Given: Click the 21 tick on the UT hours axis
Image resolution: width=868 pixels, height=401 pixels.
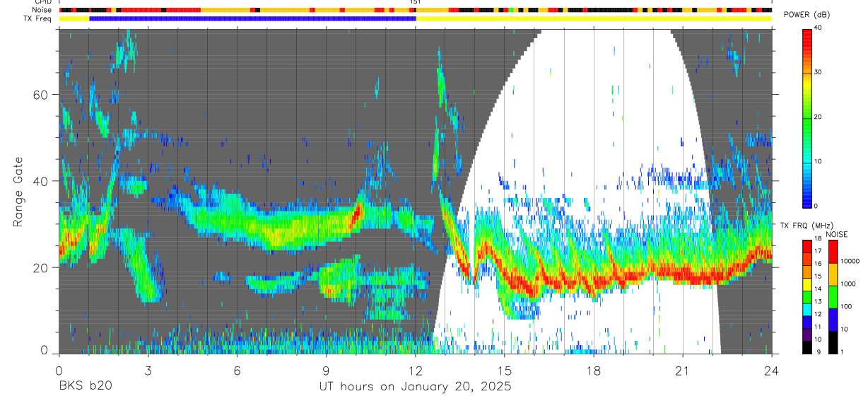Looking at the screenshot, I should click(683, 370).
